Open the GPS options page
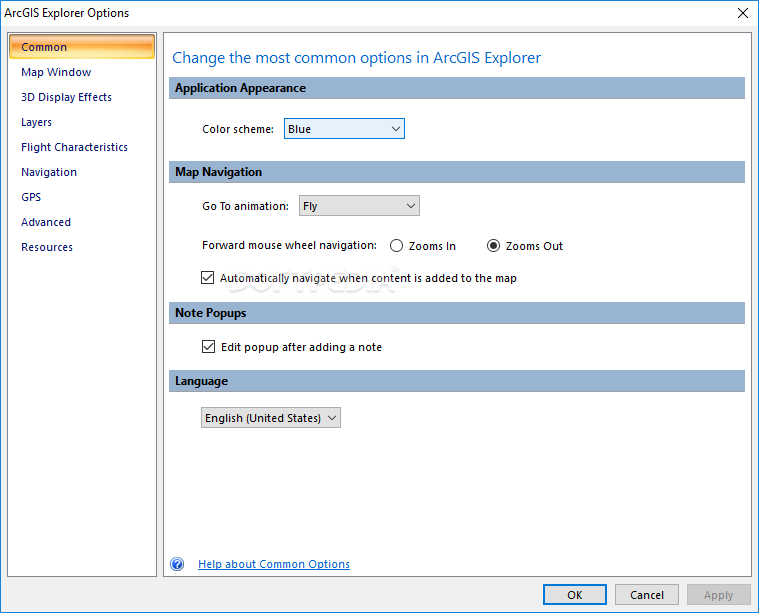759x613 pixels. pos(31,197)
